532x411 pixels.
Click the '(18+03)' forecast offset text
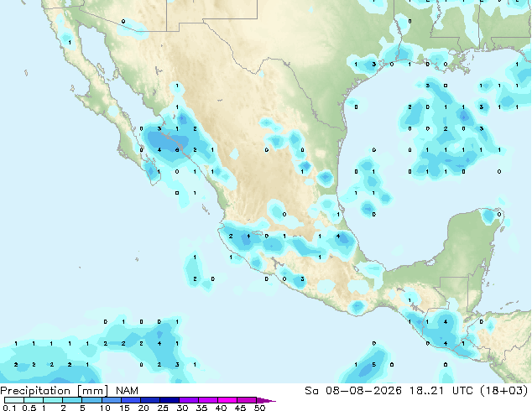(x=503, y=391)
